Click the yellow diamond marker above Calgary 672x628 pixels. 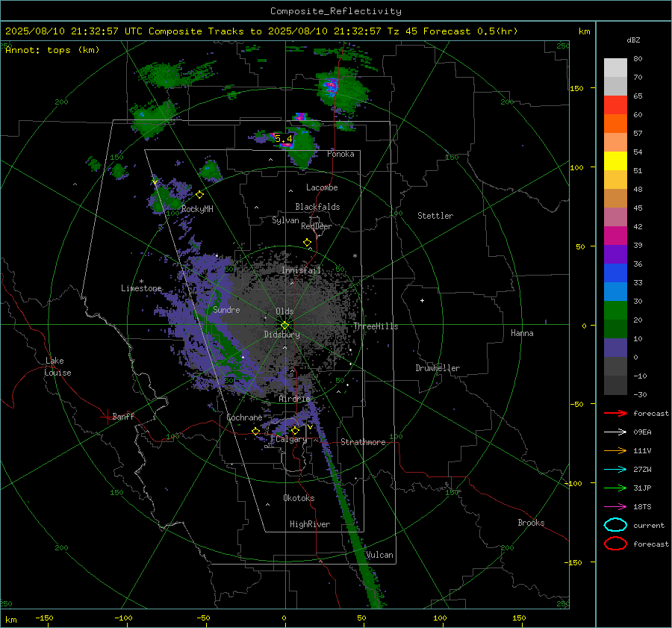point(295,430)
